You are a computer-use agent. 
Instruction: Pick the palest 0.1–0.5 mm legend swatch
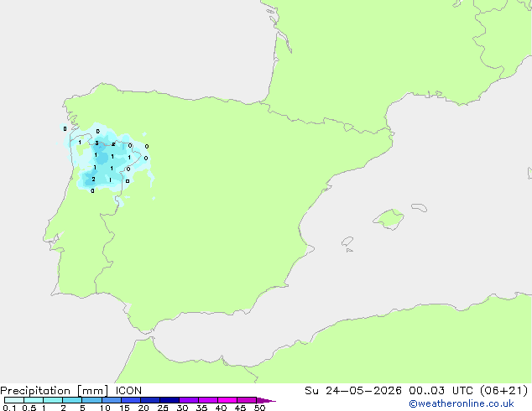[x=14, y=400]
